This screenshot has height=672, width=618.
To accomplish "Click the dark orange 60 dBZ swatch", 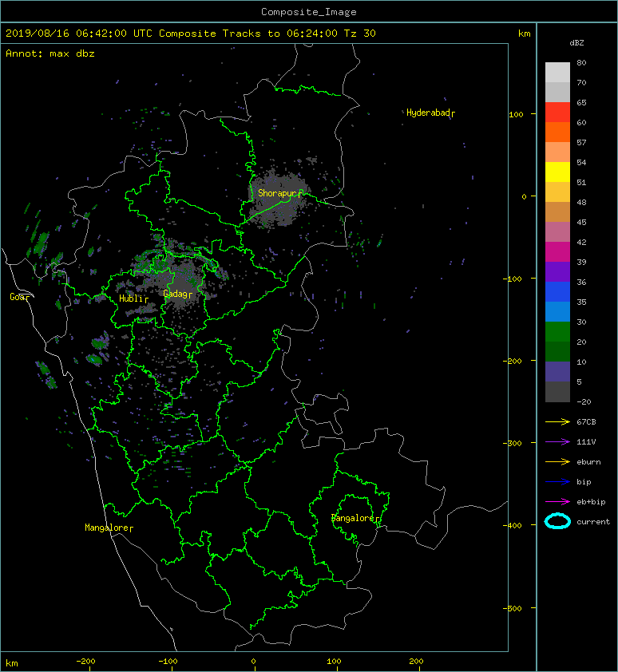I will [557, 132].
